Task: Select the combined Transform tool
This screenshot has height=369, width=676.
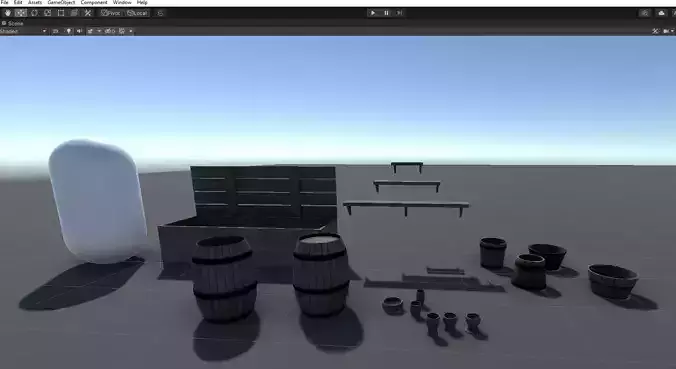Action: click(x=74, y=13)
